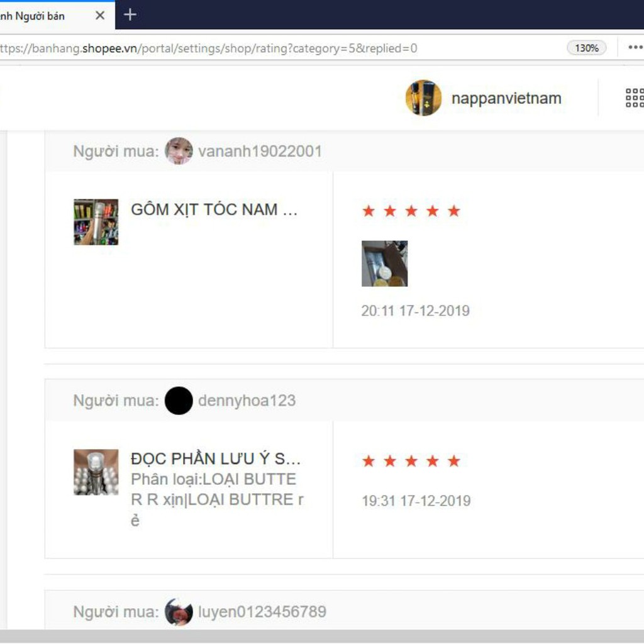Select the Người bán browser tab

tap(38, 16)
